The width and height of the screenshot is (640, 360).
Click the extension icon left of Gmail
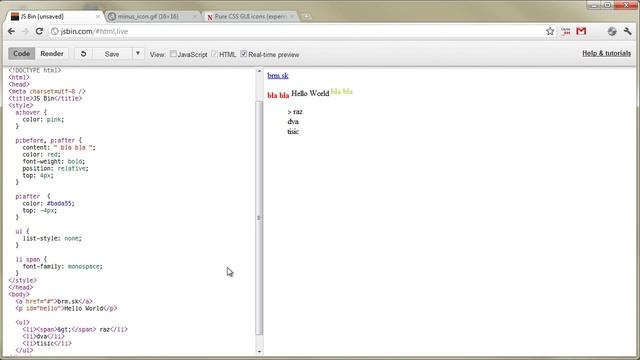point(566,31)
